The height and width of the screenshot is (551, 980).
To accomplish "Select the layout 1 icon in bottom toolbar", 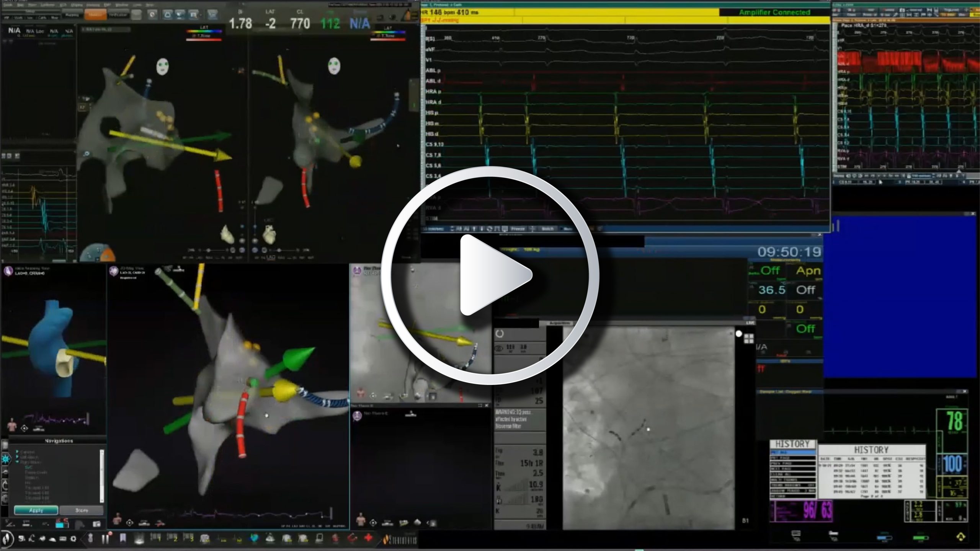I will point(155,538).
